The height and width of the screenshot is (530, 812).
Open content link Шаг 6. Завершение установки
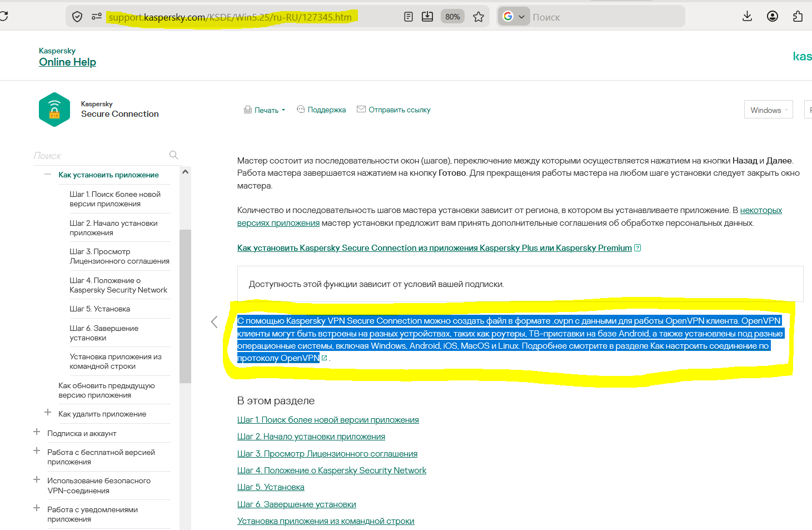(297, 504)
